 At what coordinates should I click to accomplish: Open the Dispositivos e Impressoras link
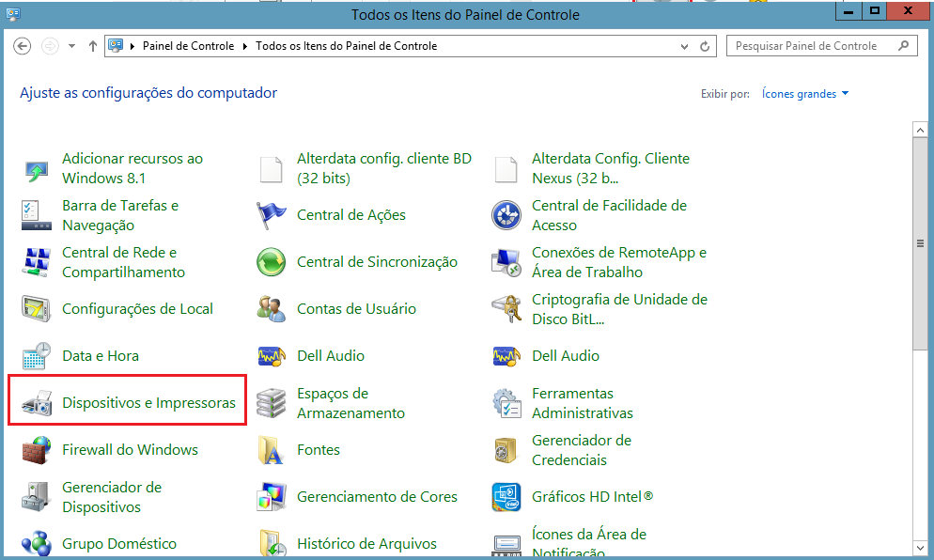tap(148, 403)
